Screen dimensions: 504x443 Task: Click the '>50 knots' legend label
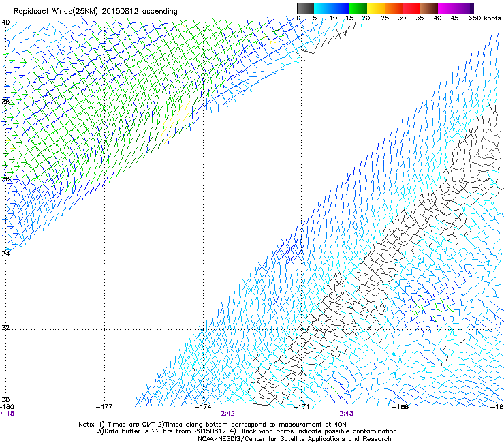click(484, 18)
